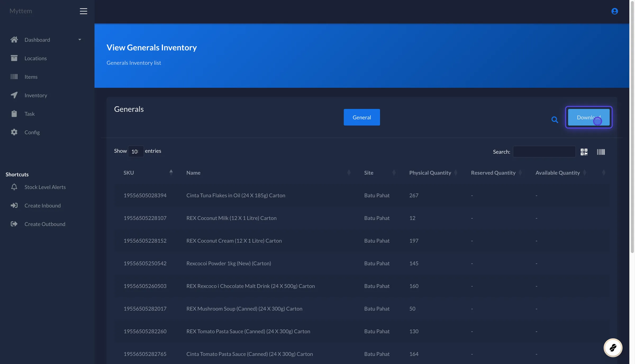Sort table by Site column arrows

394,173
